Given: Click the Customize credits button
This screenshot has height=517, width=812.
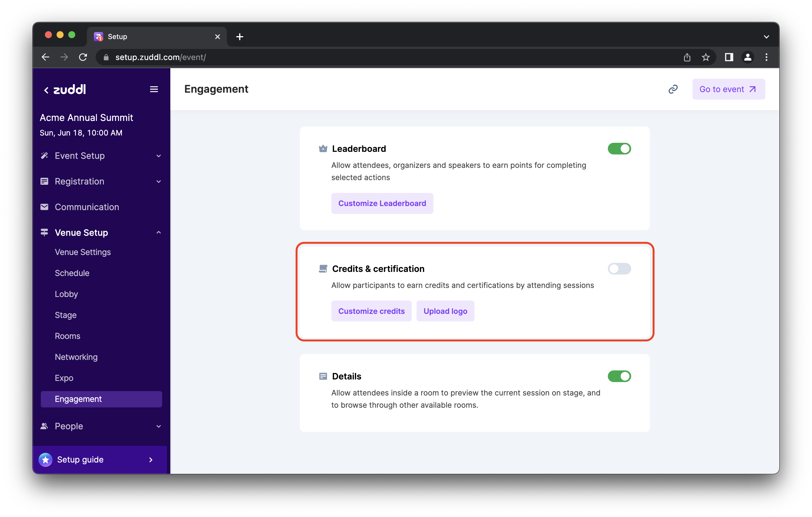Looking at the screenshot, I should pyautogui.click(x=371, y=311).
